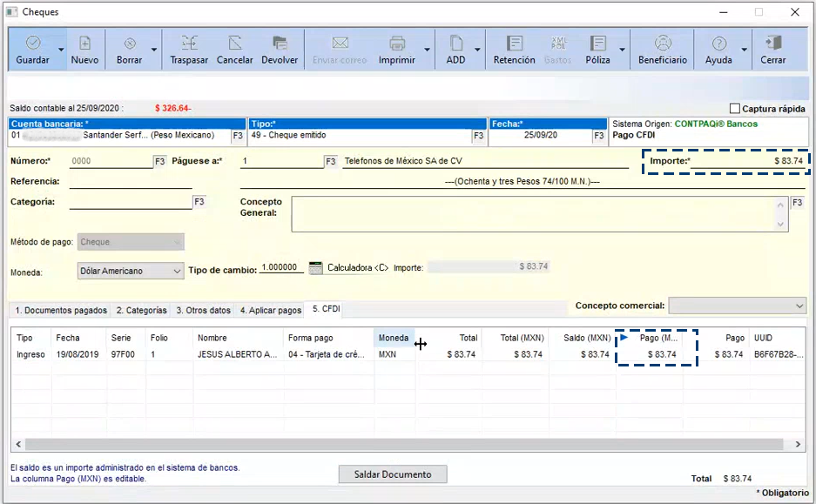Click the Guardar toolbar icon
The width and height of the screenshot is (816, 504).
[32, 44]
